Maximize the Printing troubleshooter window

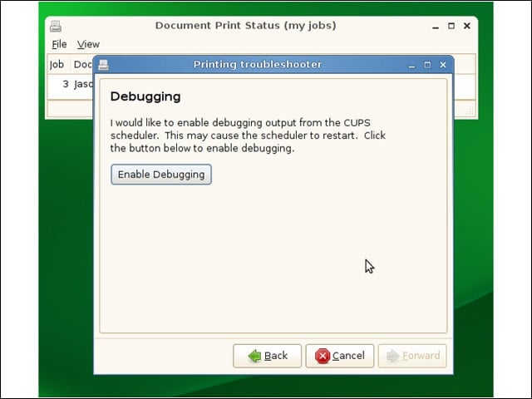coord(427,65)
